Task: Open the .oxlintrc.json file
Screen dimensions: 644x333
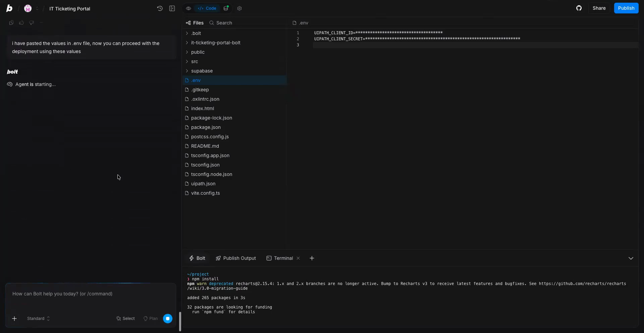Action: pyautogui.click(x=235, y=99)
